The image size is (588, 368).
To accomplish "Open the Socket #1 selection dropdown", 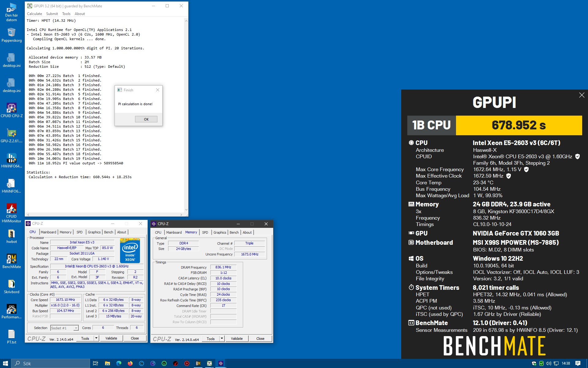I will 64,328.
